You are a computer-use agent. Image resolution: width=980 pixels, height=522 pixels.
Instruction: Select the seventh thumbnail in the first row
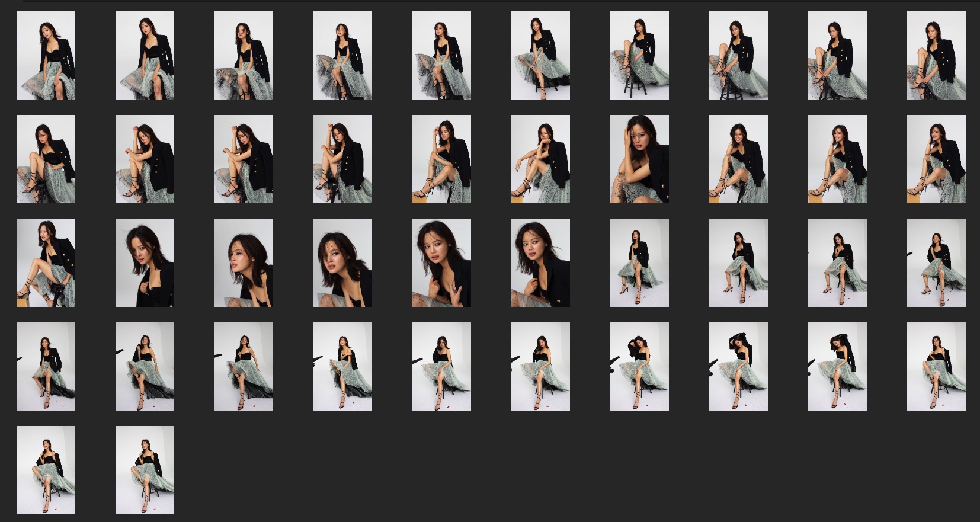point(639,55)
